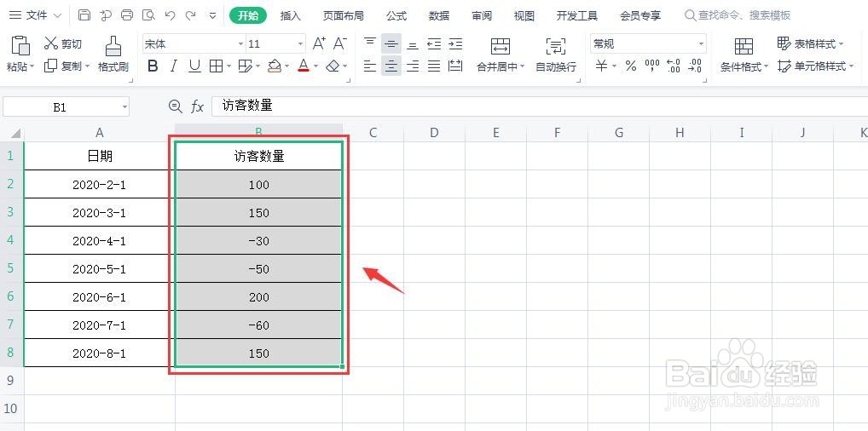
Task: Click the fill color bucket icon
Action: (x=274, y=66)
